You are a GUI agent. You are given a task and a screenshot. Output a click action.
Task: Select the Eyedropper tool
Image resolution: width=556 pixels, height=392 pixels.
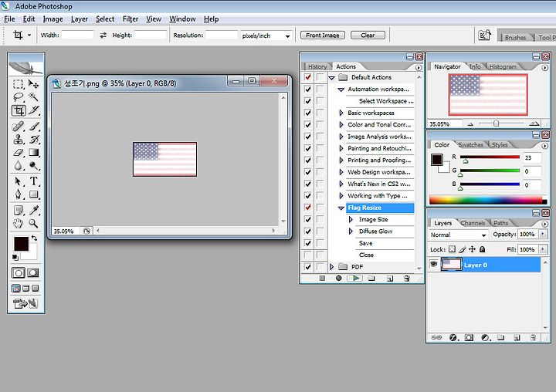pyautogui.click(x=34, y=210)
